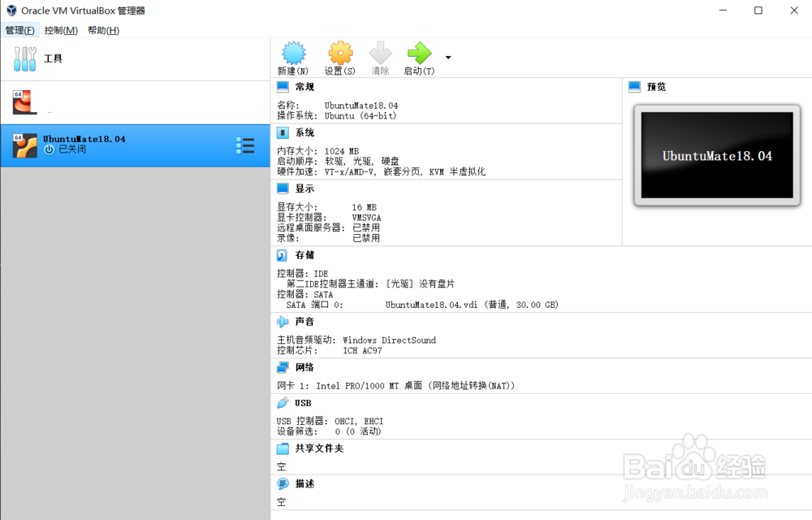The image size is (812, 520).
Task: Select the UbuntuMate18.04 VM in list
Action: tap(135, 145)
